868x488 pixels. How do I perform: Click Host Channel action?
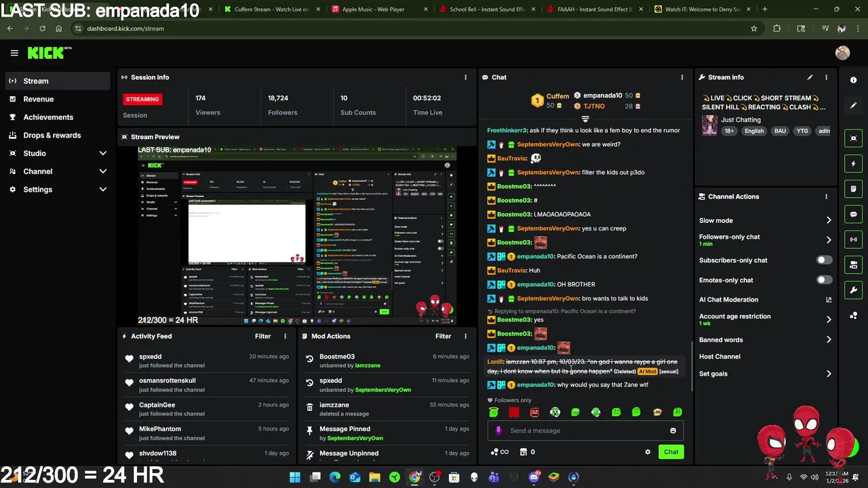pyautogui.click(x=719, y=357)
